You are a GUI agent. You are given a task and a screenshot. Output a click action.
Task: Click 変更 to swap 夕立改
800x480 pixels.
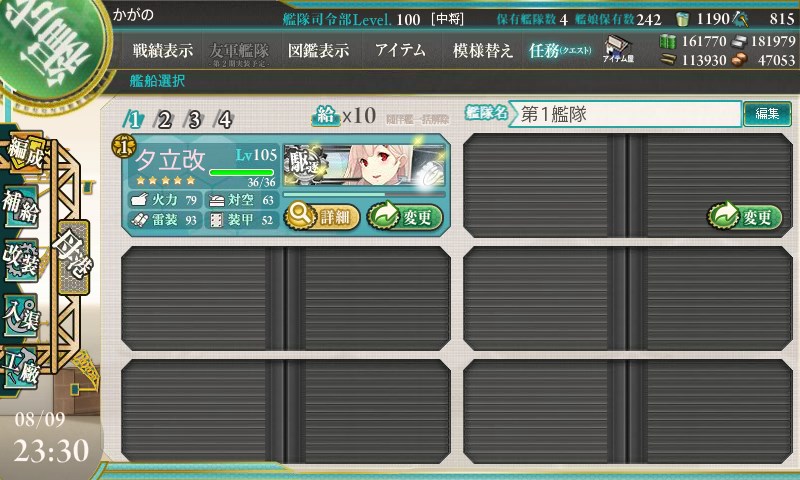click(405, 216)
